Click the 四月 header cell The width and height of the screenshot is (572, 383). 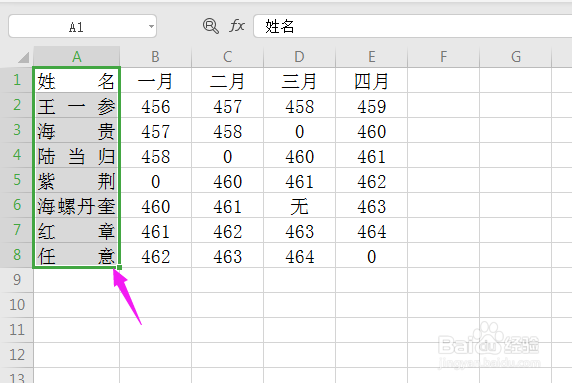pos(371,80)
